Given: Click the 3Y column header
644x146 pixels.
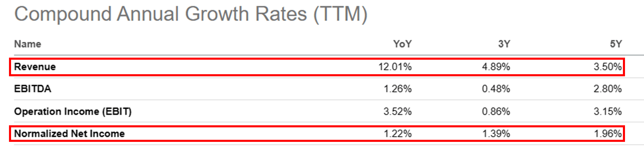Looking at the screenshot, I should (504, 44).
